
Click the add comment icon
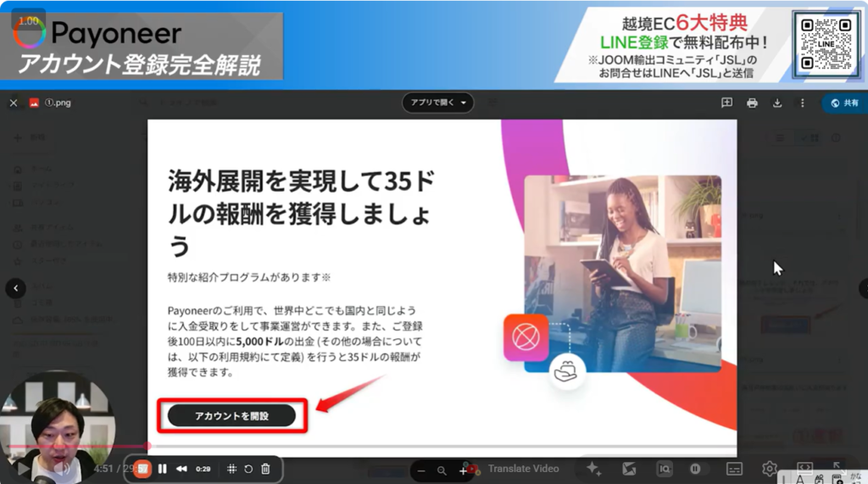[x=726, y=103]
